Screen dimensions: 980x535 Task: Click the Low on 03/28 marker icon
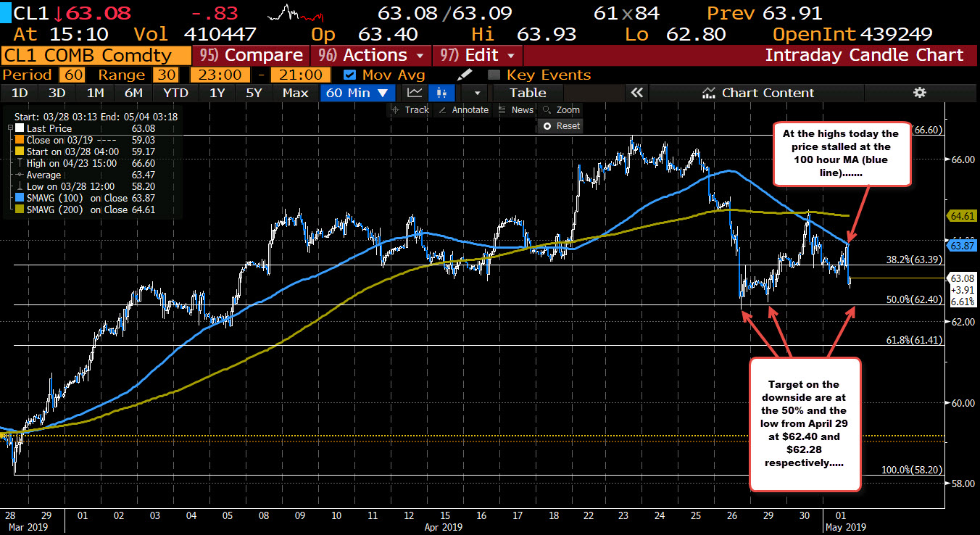[20, 186]
